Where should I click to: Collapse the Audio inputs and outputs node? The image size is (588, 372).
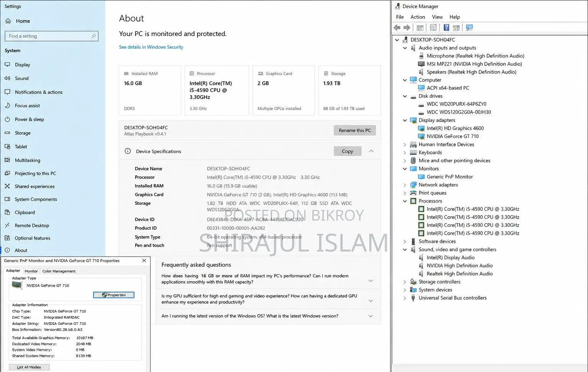click(x=405, y=48)
